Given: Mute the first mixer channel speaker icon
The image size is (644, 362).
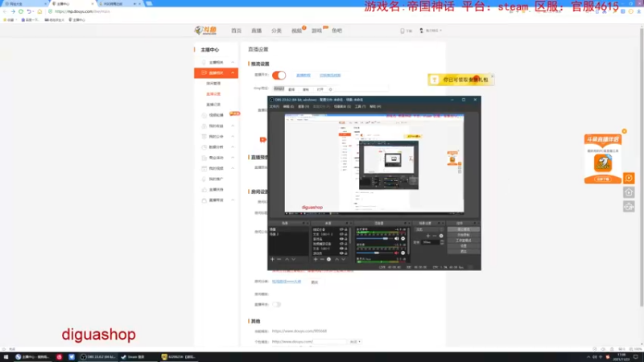Looking at the screenshot, I should click(x=396, y=238).
